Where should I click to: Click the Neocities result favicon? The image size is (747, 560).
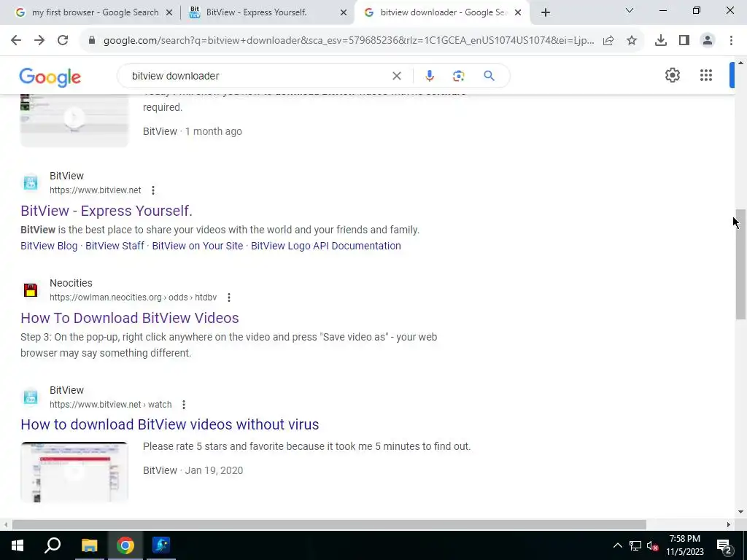31,290
